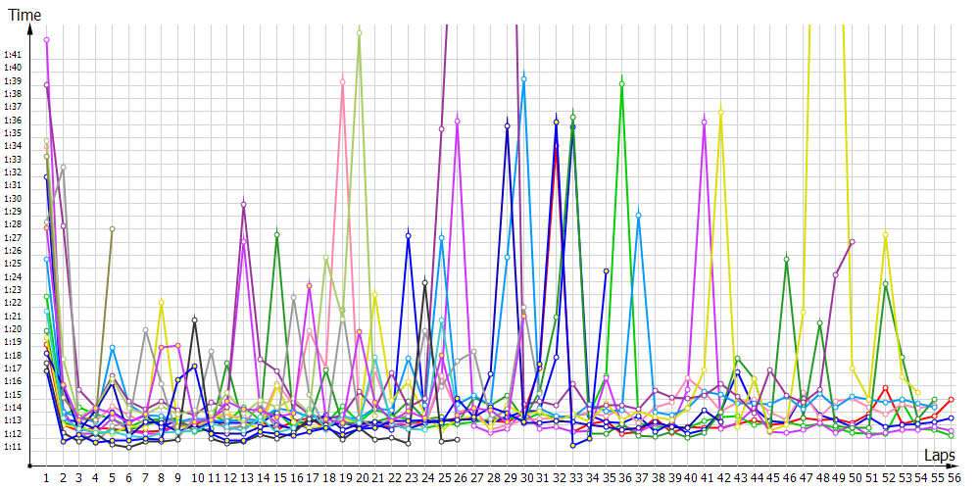Click red data point at lap 56
This screenshot has width=980, height=490.
[x=952, y=400]
